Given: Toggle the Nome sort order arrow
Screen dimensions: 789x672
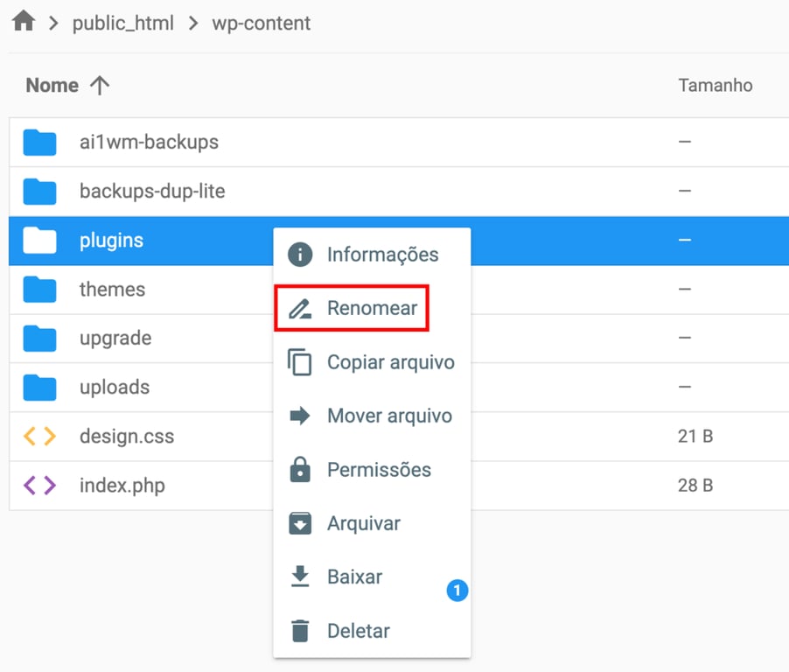Looking at the screenshot, I should click(x=101, y=84).
